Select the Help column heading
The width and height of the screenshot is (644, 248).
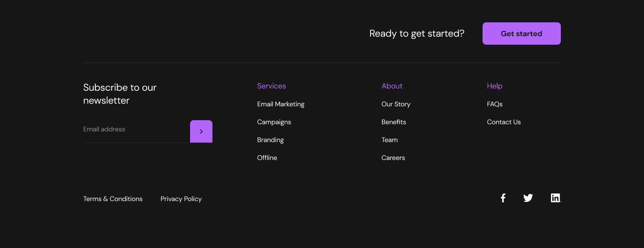click(x=495, y=86)
